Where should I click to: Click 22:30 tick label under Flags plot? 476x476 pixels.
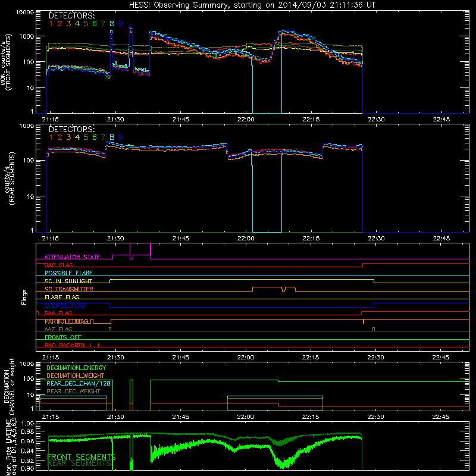click(376, 358)
